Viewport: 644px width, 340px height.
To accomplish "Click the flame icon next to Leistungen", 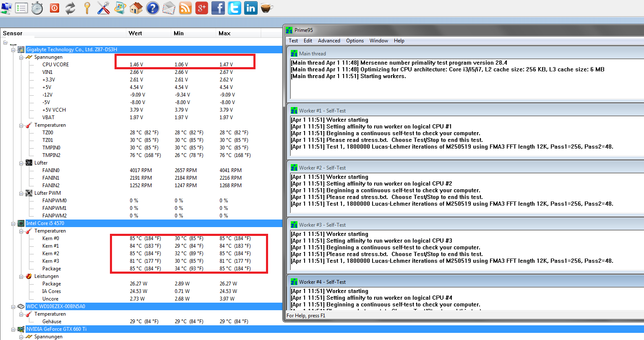I will coord(29,276).
